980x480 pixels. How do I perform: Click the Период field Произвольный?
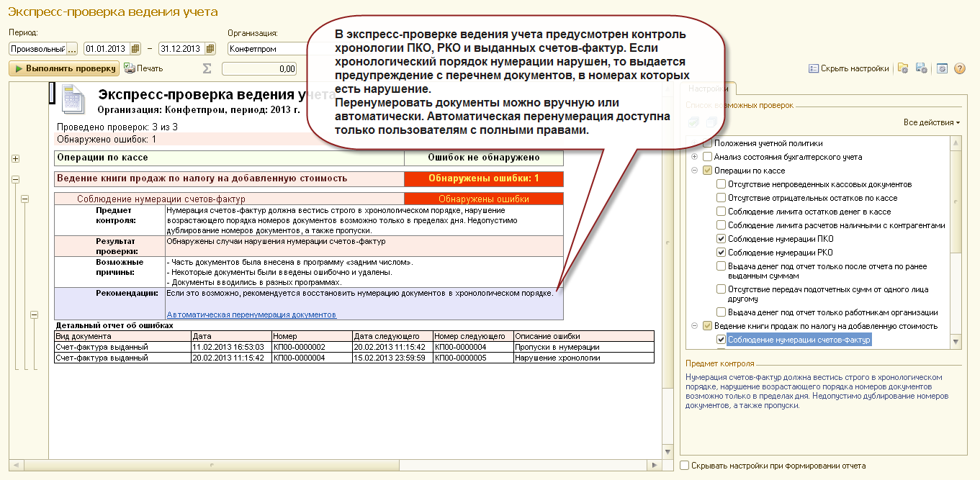click(37, 49)
